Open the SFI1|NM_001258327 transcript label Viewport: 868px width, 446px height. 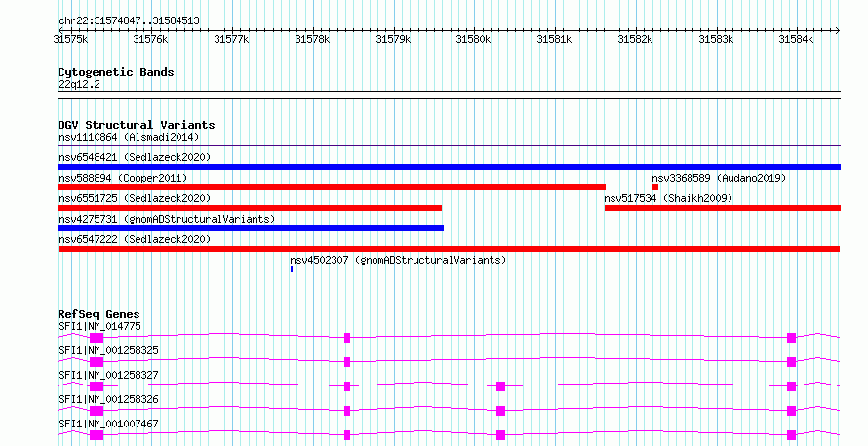point(108,375)
